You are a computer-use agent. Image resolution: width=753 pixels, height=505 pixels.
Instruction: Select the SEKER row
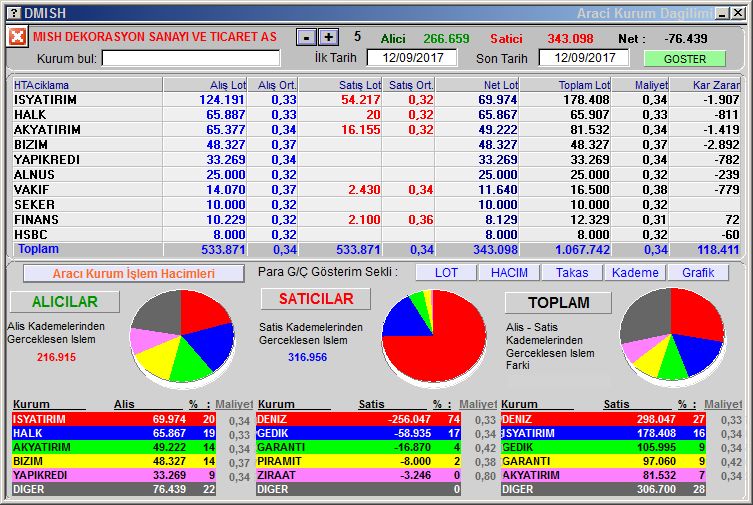pyautogui.click(x=376, y=204)
